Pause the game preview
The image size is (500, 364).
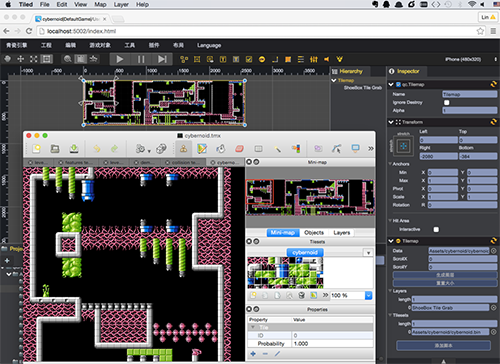[x=141, y=59]
